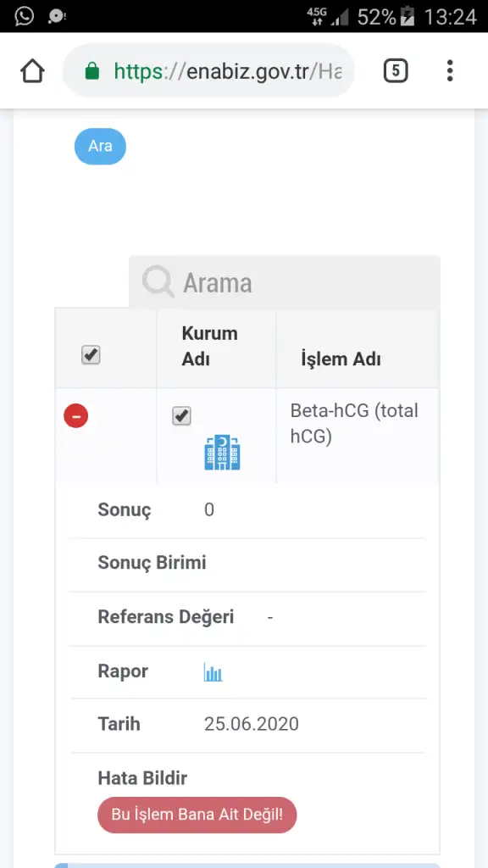Sort by the Kurum Adı column header
This screenshot has height=868, width=488.
pos(210,347)
